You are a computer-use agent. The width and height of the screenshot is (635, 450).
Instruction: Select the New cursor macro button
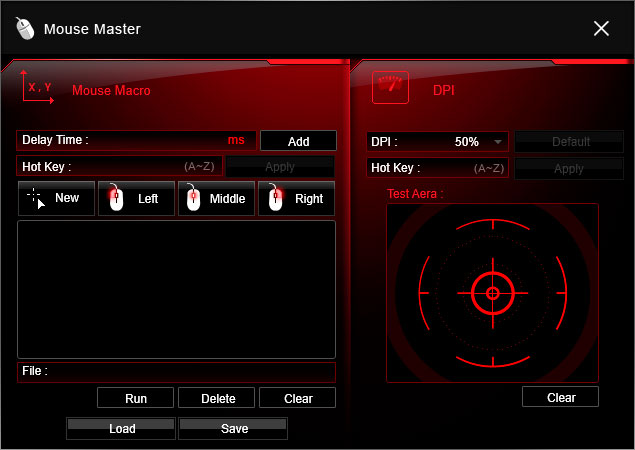tap(56, 198)
